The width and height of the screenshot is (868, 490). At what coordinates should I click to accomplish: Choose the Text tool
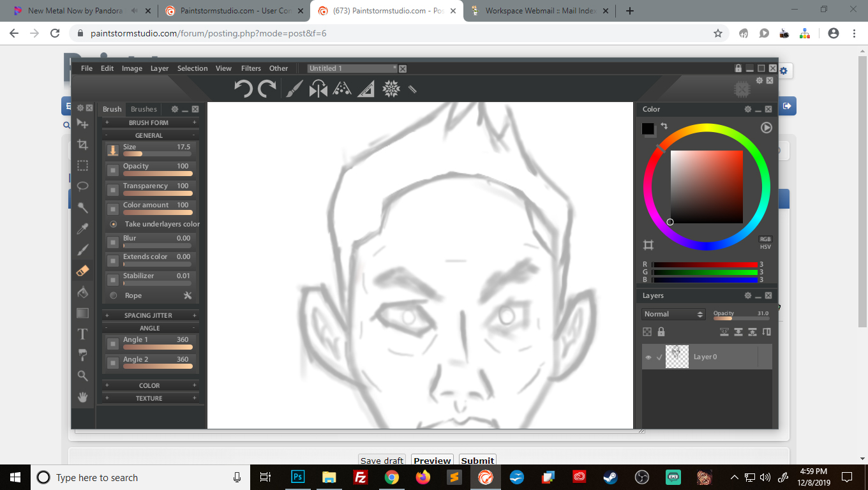(82, 334)
